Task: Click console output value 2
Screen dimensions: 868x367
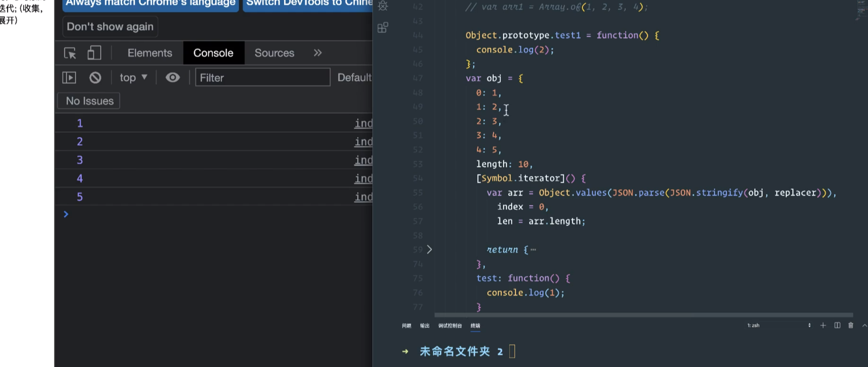Action: click(x=80, y=142)
